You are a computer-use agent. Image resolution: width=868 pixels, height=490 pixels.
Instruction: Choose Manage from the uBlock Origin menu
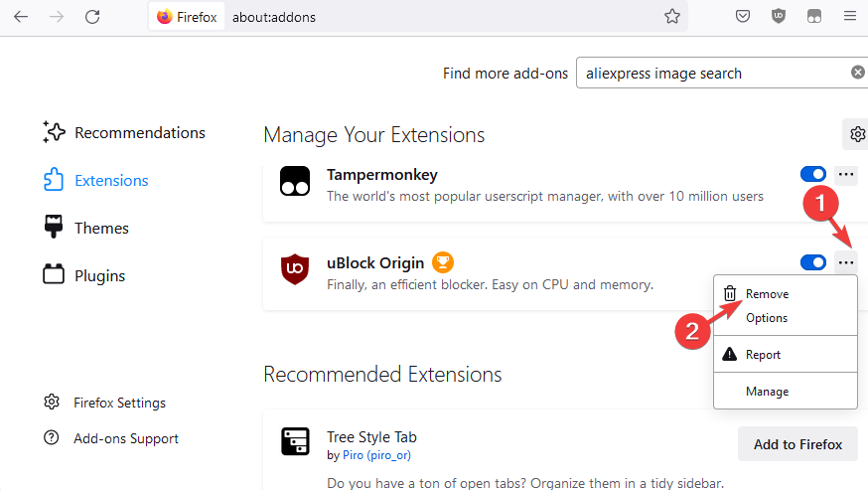786,392
